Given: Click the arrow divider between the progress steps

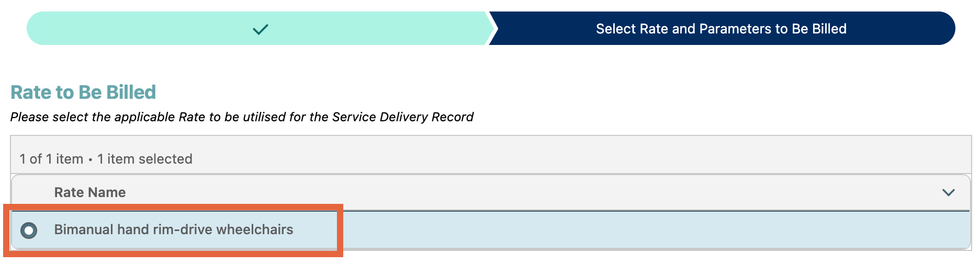Looking at the screenshot, I should click(x=491, y=29).
